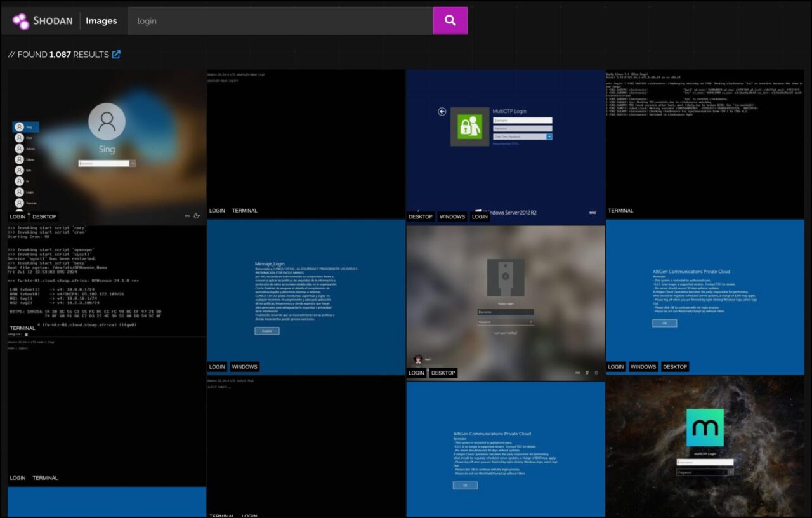
Task: Click teal 'm' logo in space thumbnail
Action: pyautogui.click(x=704, y=427)
